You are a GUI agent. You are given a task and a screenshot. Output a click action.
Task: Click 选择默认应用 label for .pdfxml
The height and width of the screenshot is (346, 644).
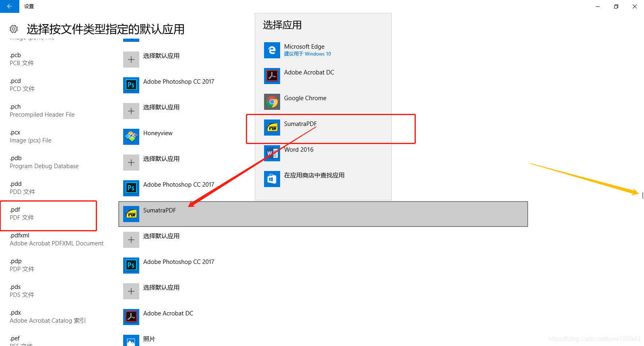coord(161,236)
